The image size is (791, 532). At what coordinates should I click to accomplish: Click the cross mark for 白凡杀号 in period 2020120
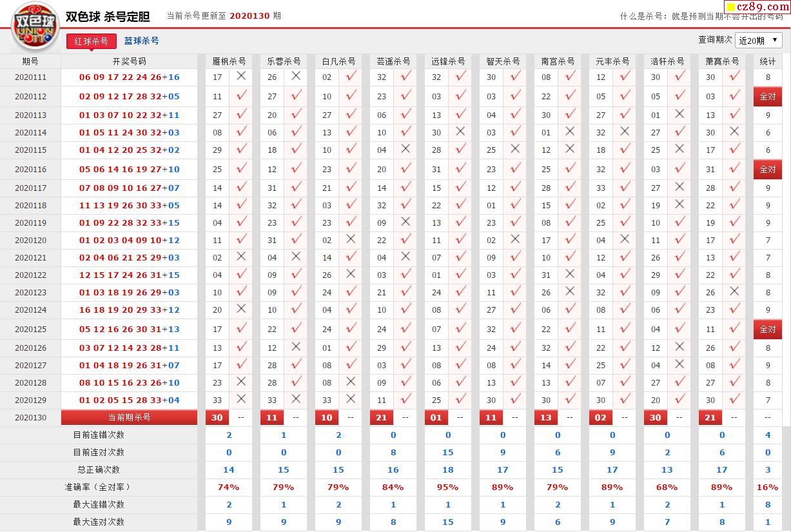click(351, 239)
